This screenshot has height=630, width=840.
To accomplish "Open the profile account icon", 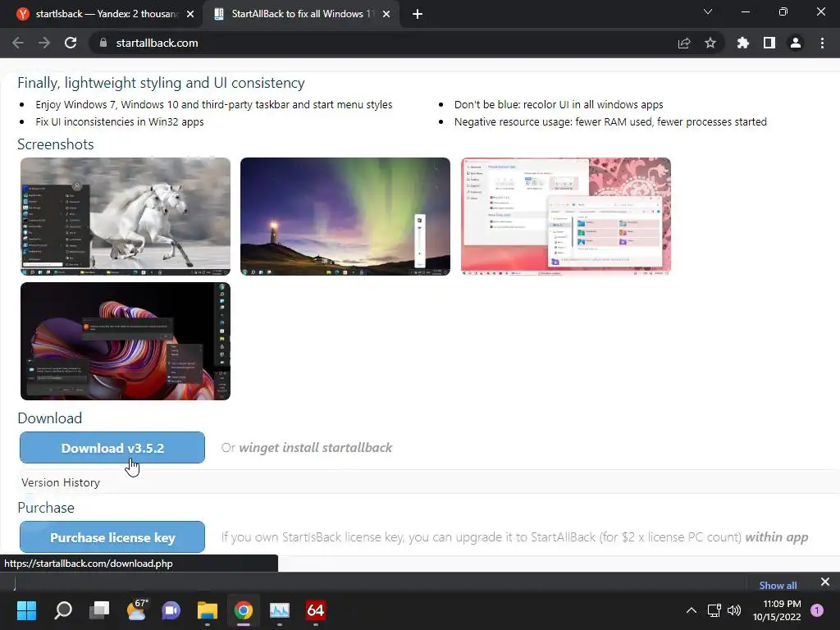I will [x=796, y=43].
